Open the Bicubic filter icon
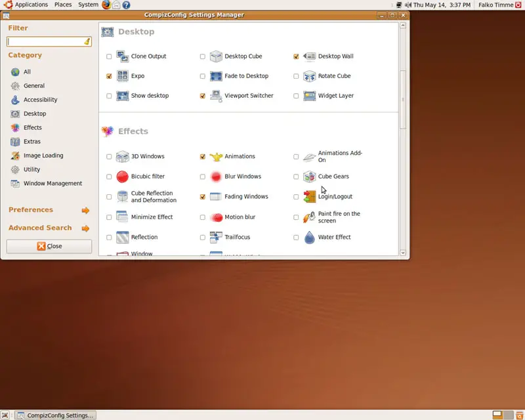 click(122, 177)
